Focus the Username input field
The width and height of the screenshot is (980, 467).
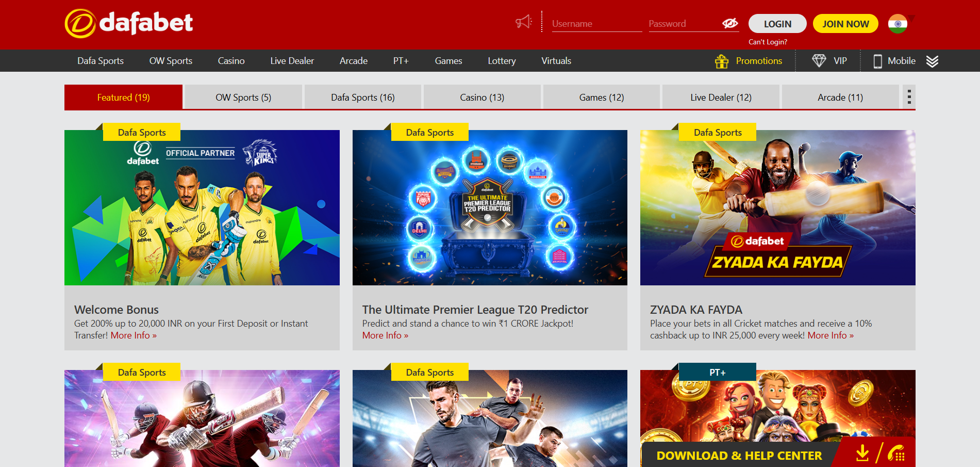tap(597, 24)
